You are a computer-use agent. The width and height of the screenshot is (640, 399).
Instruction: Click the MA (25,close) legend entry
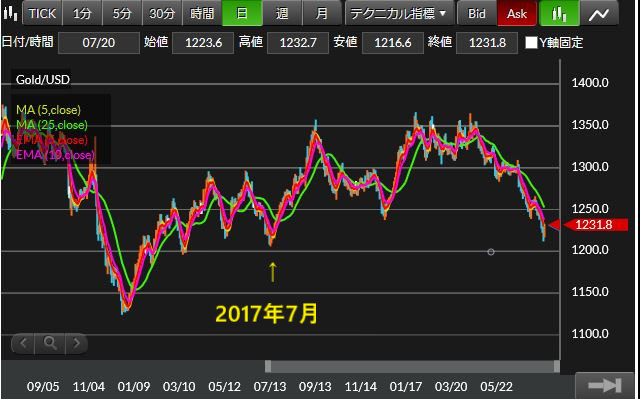coord(51,125)
